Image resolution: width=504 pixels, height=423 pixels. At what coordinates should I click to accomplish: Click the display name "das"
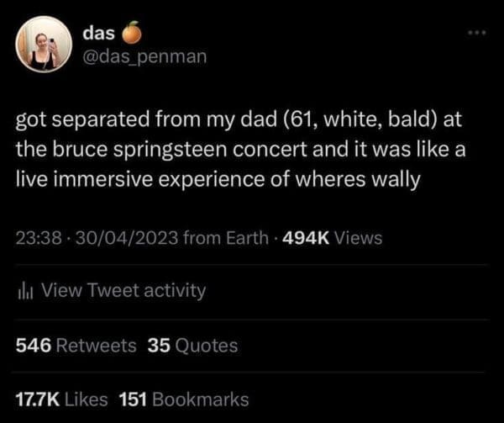pyautogui.click(x=100, y=34)
